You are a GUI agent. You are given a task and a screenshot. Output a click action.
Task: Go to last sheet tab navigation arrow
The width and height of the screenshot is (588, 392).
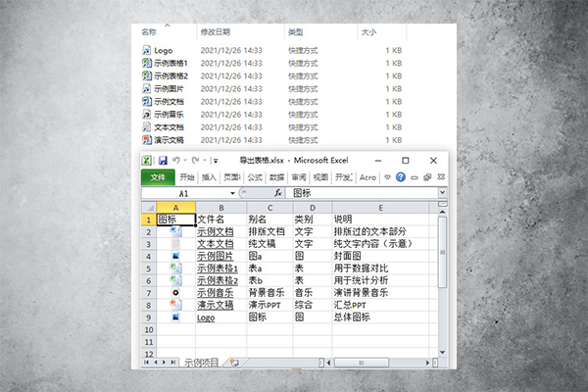pyautogui.click(x=172, y=362)
